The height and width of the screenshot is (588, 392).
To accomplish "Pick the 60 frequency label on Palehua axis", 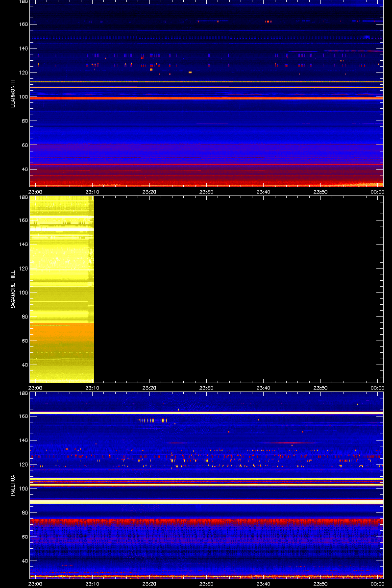I will coord(24,537).
